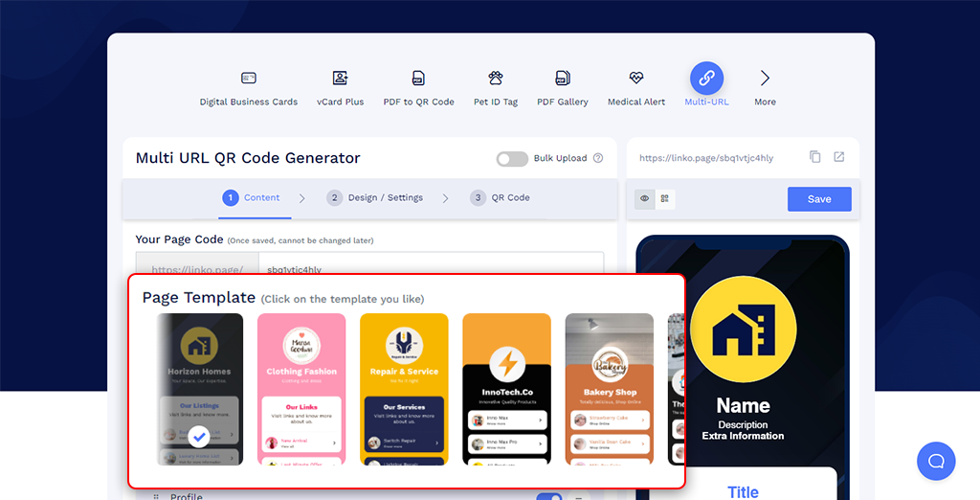Choose the PDF to QR Code icon
Image resolution: width=980 pixels, height=500 pixels.
418,79
